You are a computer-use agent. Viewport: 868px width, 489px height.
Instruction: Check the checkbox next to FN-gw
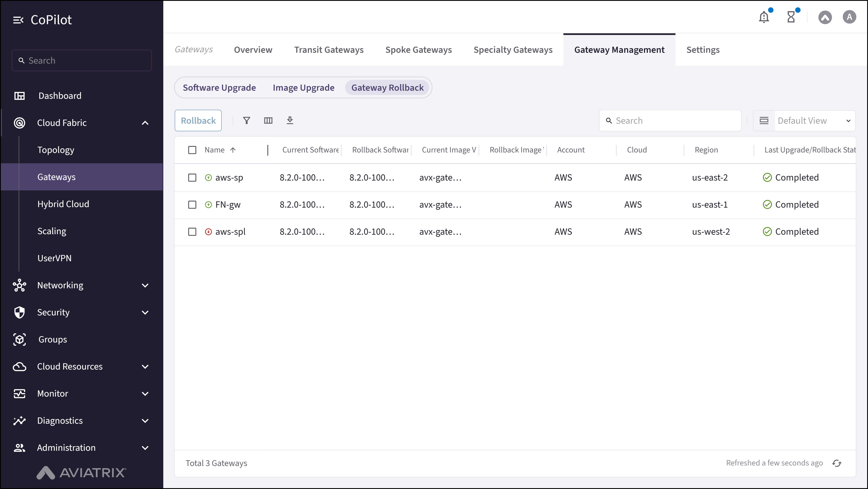pos(192,205)
